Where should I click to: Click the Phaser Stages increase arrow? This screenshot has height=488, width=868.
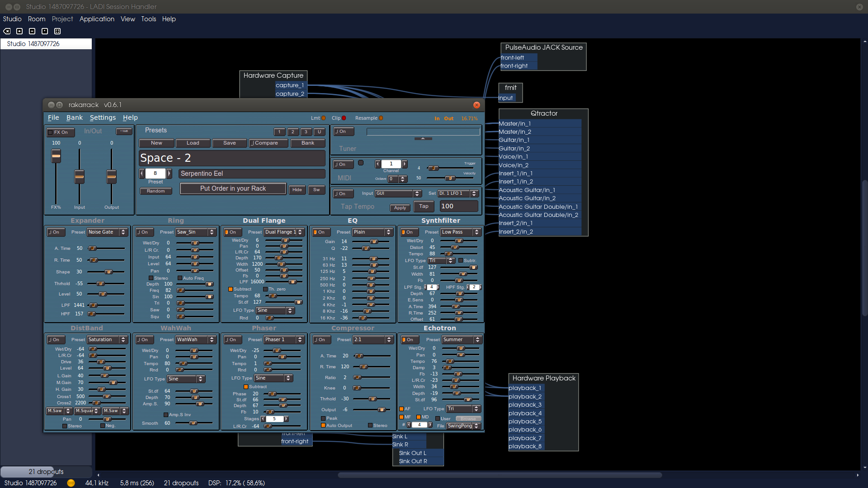click(x=286, y=419)
